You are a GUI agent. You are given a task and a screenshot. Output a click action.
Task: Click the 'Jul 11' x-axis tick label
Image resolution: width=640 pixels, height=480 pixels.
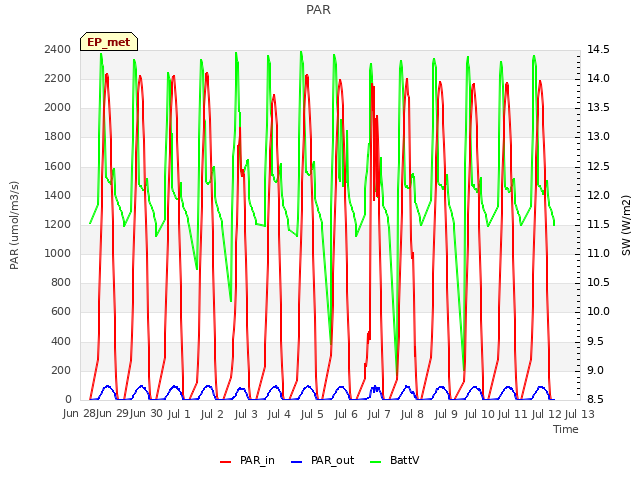click(x=512, y=414)
